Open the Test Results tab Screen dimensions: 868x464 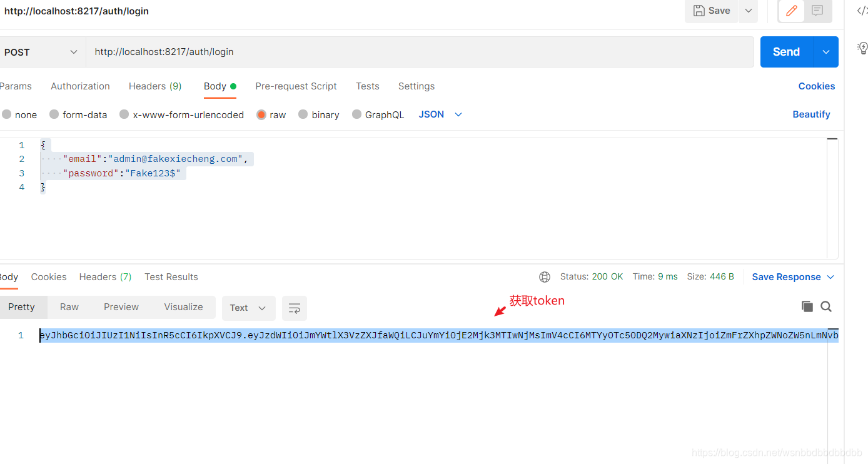(171, 277)
